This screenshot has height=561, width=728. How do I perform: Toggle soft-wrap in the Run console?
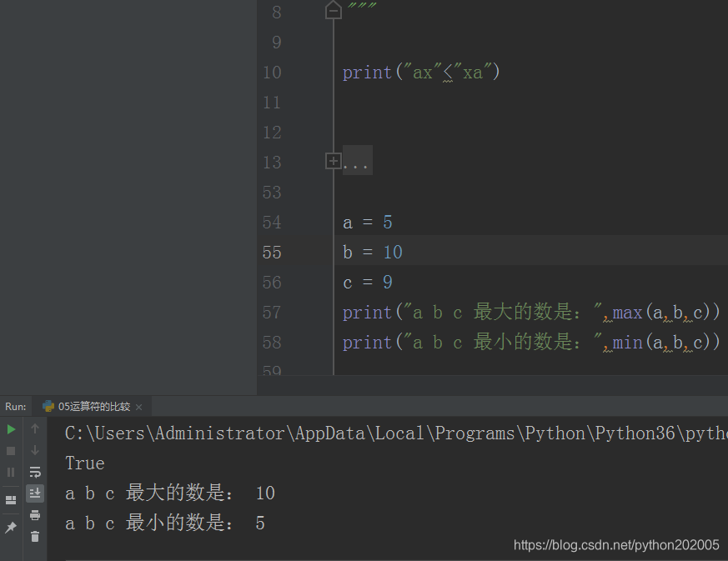click(x=35, y=472)
